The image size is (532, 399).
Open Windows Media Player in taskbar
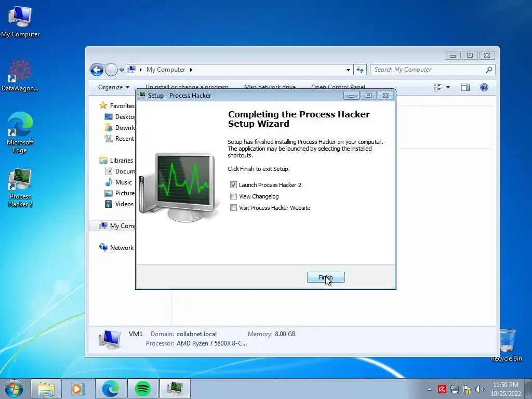click(x=78, y=389)
